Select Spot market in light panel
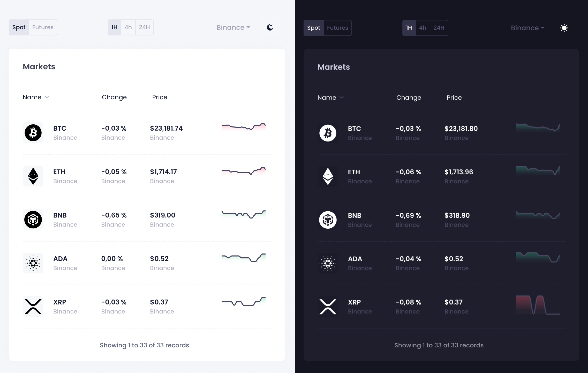This screenshot has width=588, height=373. pos(19,27)
